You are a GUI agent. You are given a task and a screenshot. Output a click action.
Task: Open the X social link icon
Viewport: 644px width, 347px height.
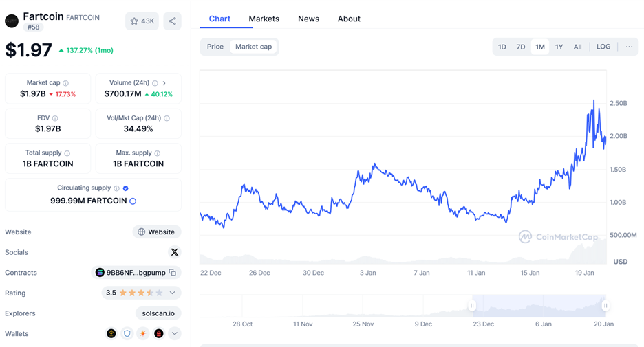pyautogui.click(x=175, y=252)
